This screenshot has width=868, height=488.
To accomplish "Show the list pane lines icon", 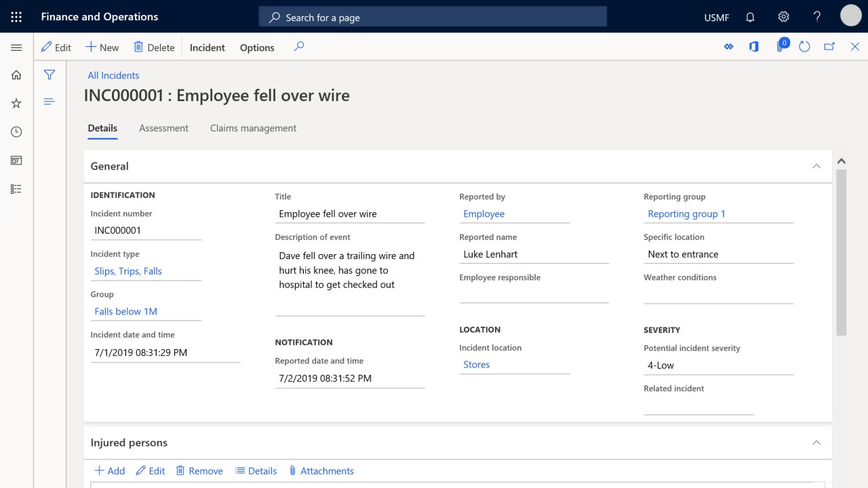I will pyautogui.click(x=50, y=102).
